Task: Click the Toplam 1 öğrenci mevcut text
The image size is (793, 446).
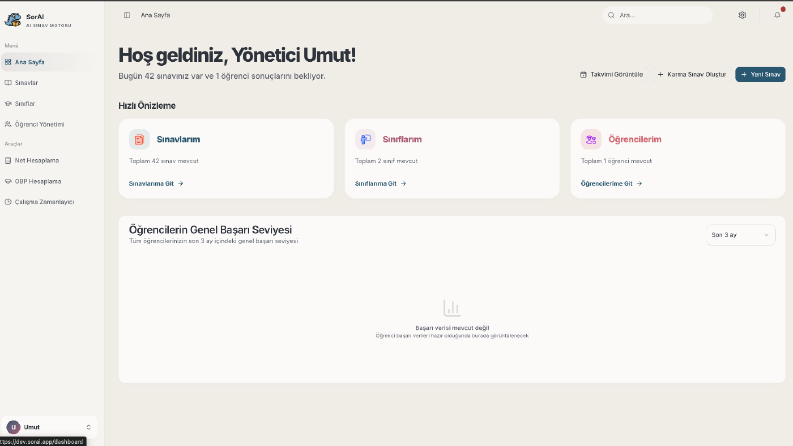Action: (x=616, y=161)
